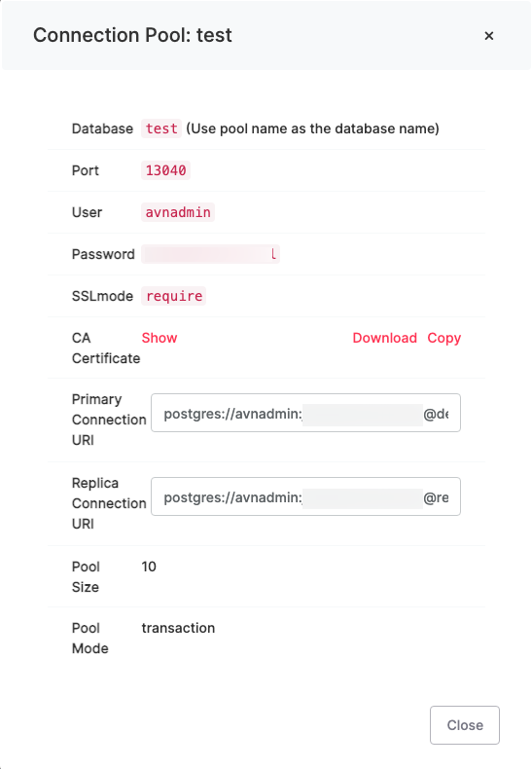Click the port value 13040
The height and width of the screenshot is (769, 532).
pyautogui.click(x=165, y=170)
